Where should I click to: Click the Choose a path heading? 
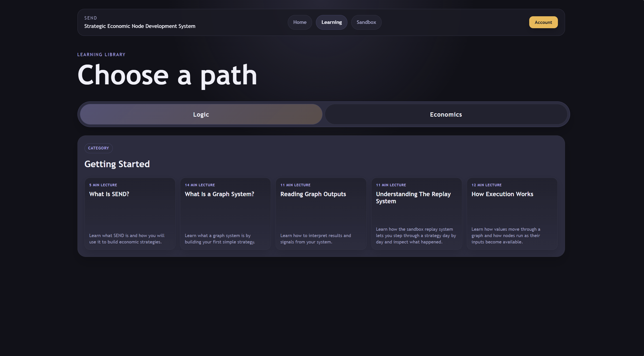click(x=167, y=75)
